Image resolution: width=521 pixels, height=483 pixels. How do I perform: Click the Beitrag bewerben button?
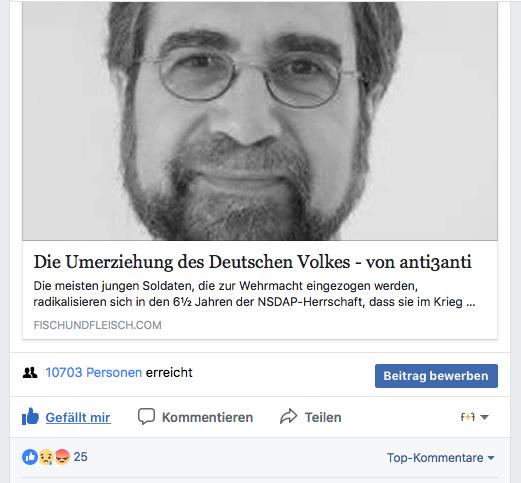pos(436,376)
